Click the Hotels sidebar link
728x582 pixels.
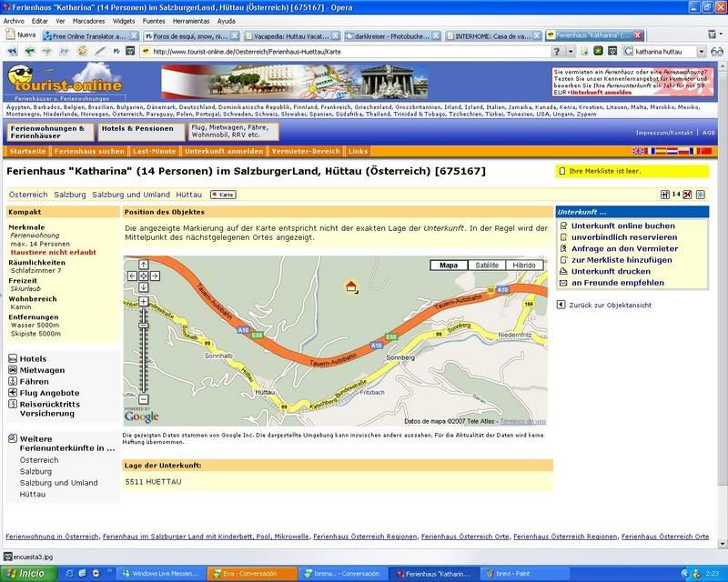pos(33,359)
